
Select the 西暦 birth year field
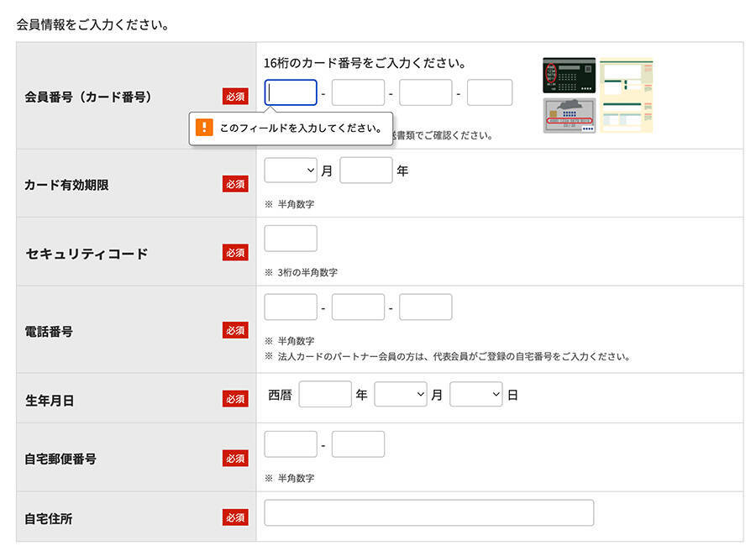point(325,394)
